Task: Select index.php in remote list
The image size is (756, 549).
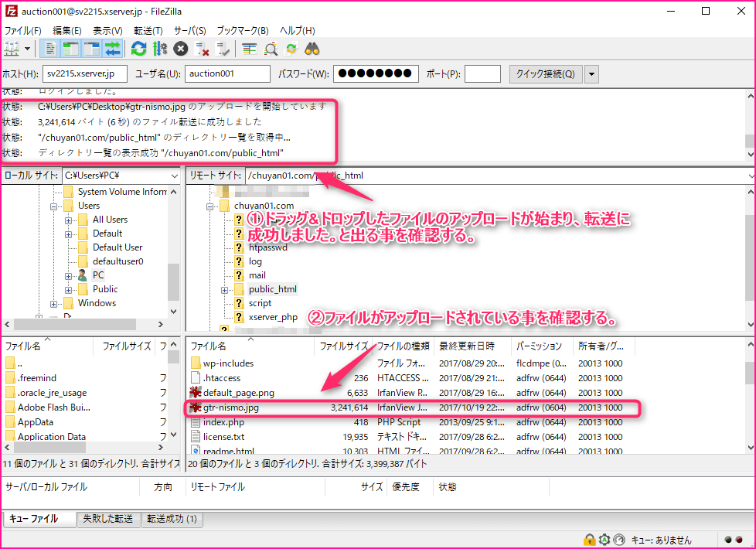Action: pyautogui.click(x=223, y=422)
